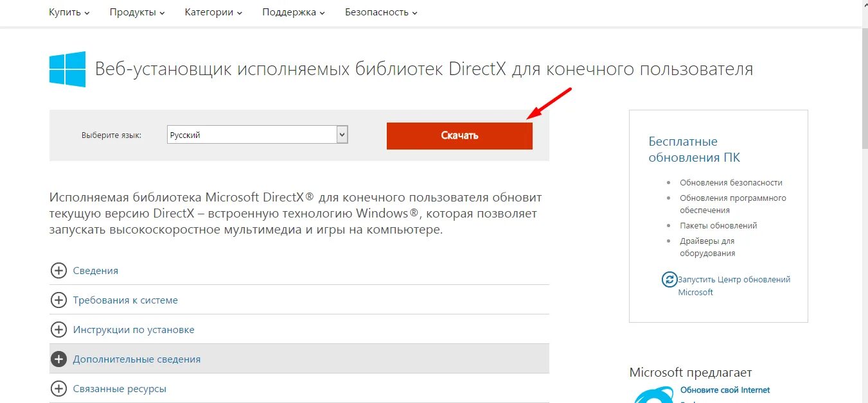Click the Обновления безопасности list item
868x403 pixels.
pyautogui.click(x=731, y=183)
